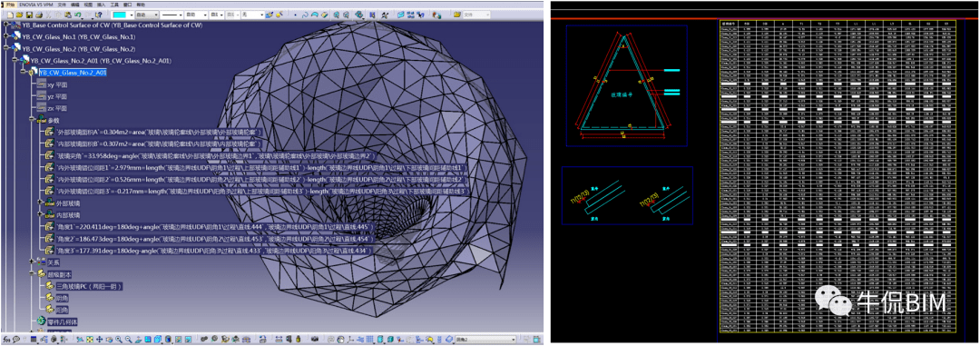Image resolution: width=980 pixels, height=346 pixels.
Task: Open the 窗口 Window menu
Action: pyautogui.click(x=128, y=5)
